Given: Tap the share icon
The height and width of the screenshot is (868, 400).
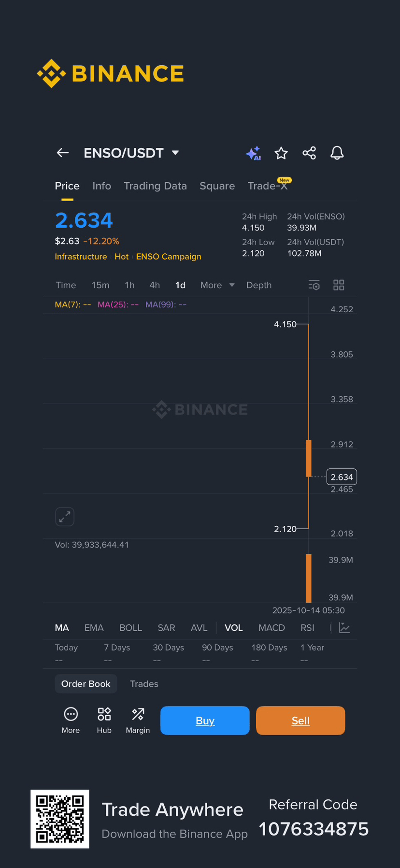Looking at the screenshot, I should pos(309,153).
